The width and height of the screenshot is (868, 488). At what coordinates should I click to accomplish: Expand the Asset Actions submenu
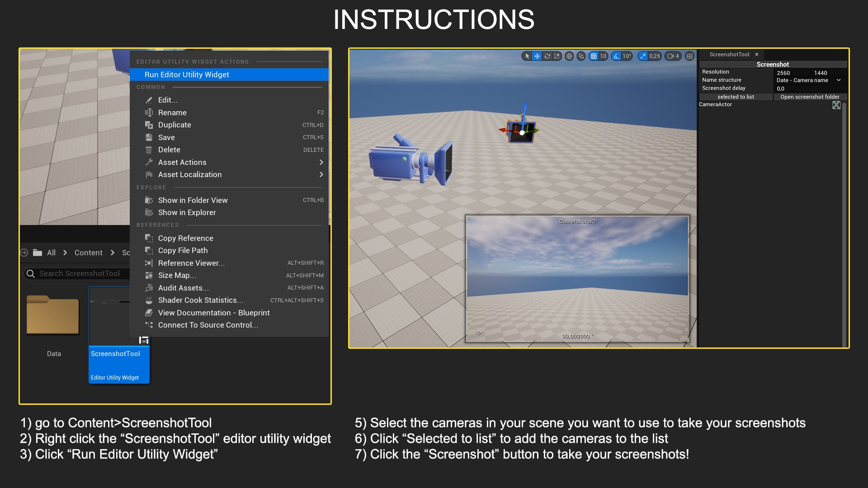[182, 162]
